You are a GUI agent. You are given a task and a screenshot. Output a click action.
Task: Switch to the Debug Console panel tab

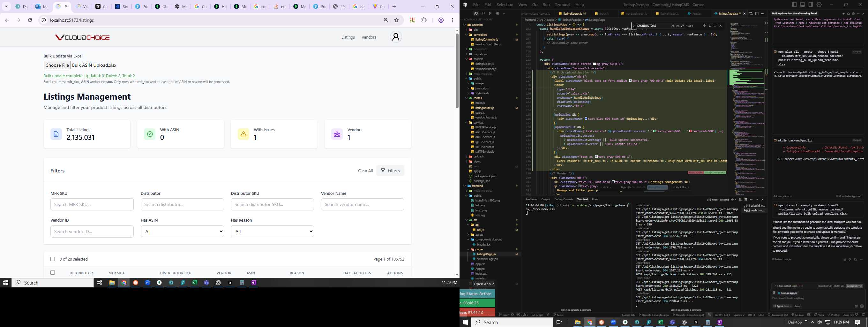point(563,200)
